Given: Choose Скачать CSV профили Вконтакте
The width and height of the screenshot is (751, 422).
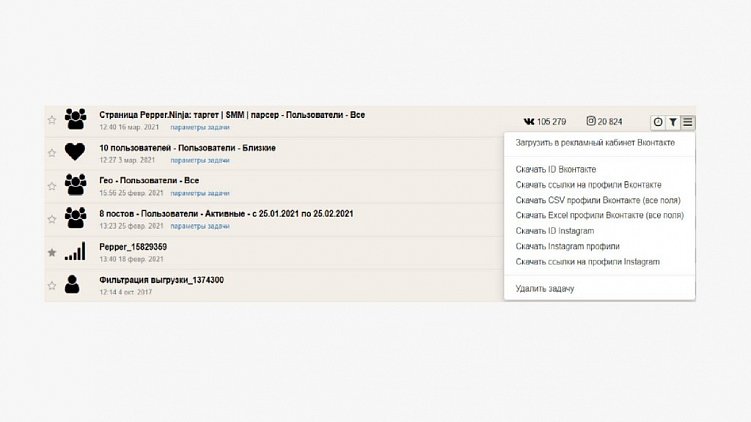Looking at the screenshot, I should (598, 200).
